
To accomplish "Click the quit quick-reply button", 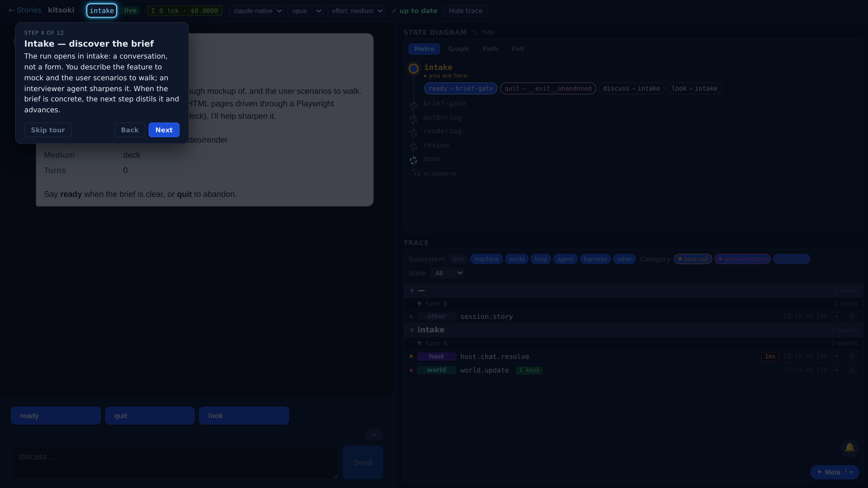I will pos(150,416).
